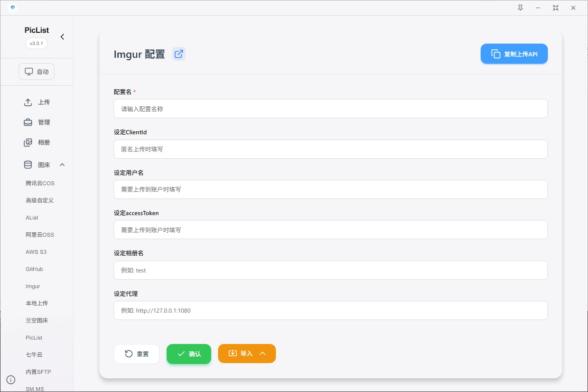Select GitHub picture bed

pos(34,269)
